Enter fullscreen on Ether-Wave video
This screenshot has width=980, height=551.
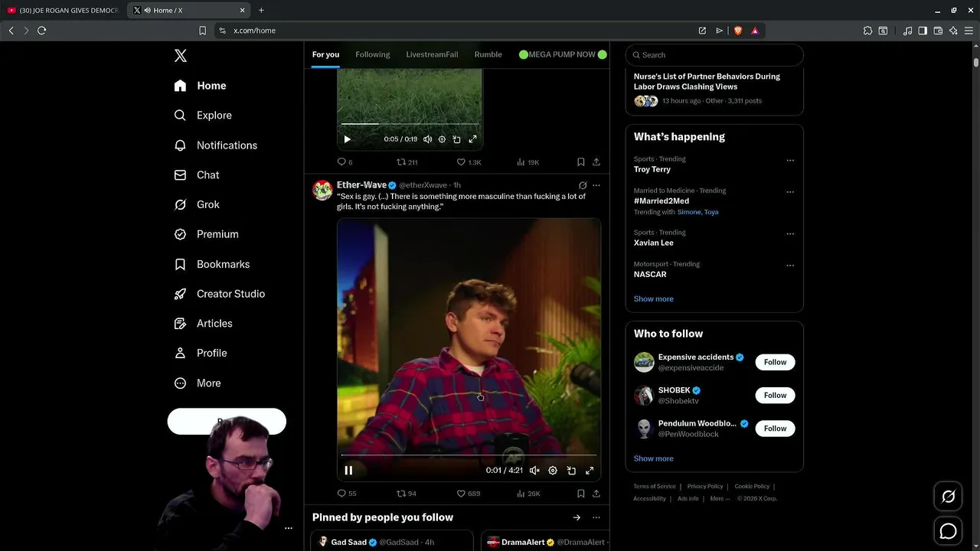click(590, 471)
